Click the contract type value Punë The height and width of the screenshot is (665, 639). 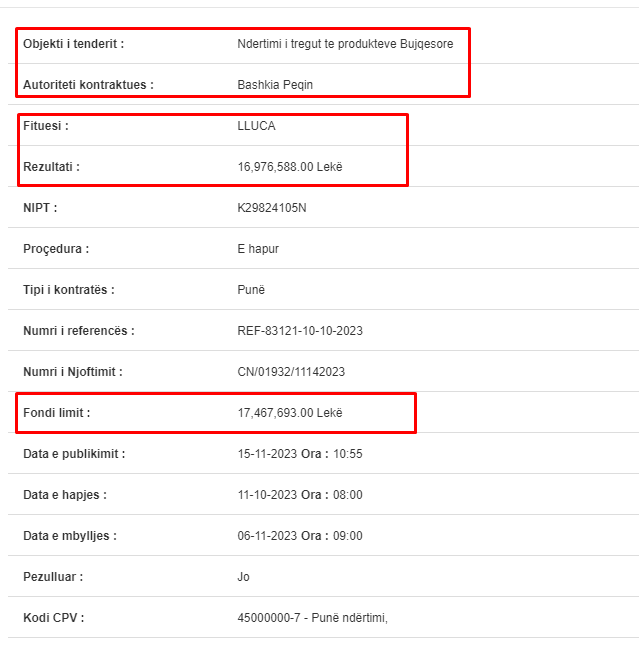click(x=251, y=290)
